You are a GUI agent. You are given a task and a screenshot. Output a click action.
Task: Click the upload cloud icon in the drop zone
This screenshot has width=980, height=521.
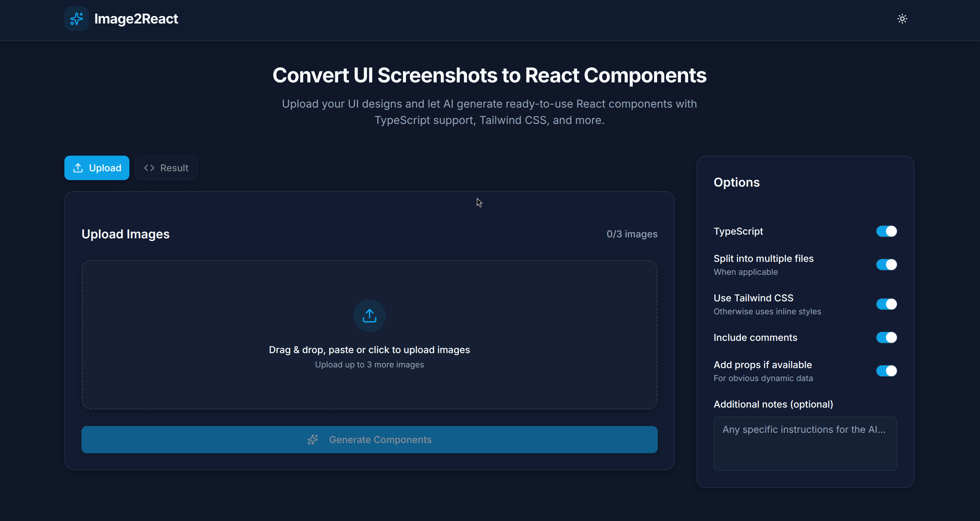pos(369,315)
